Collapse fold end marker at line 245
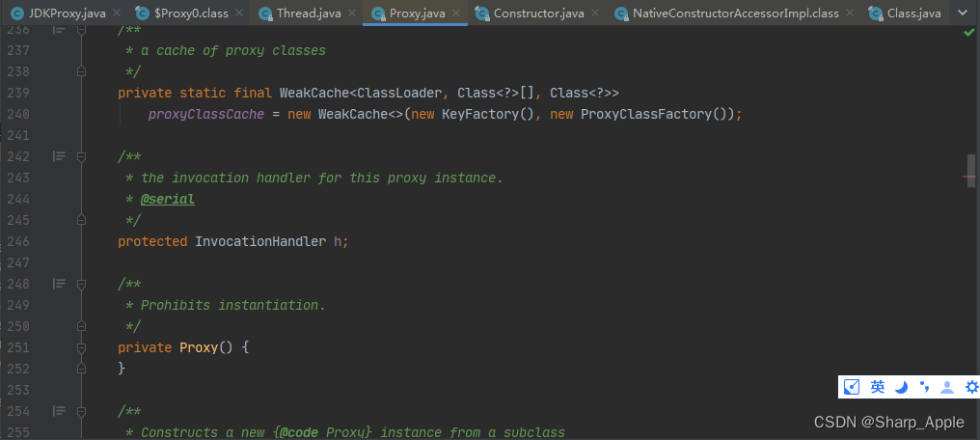This screenshot has width=980, height=440. pos(81,220)
